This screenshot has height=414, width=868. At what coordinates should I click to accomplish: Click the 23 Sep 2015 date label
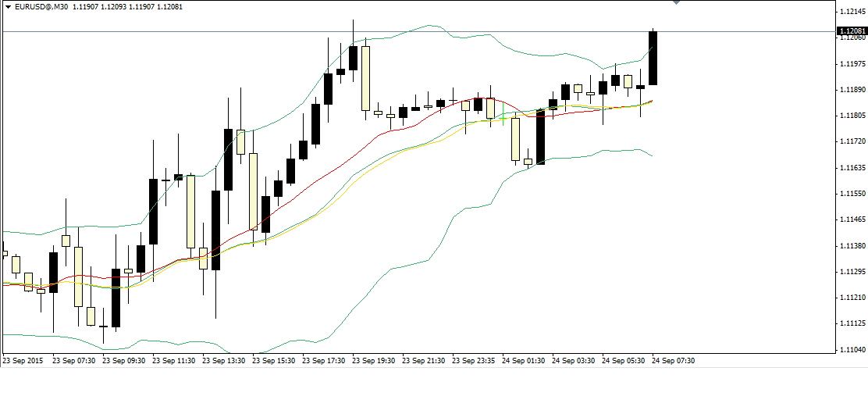coord(23,361)
